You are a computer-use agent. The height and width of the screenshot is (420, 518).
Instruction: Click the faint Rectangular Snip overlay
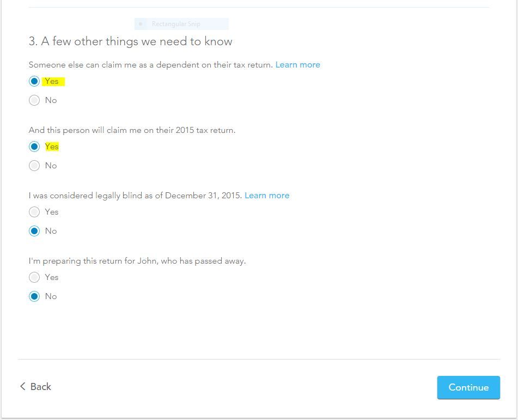click(x=181, y=24)
